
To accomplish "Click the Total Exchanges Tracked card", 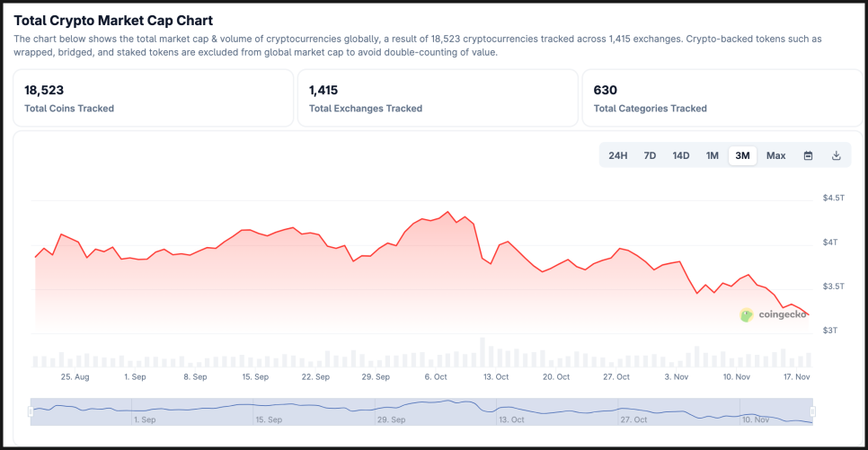I will (438, 98).
